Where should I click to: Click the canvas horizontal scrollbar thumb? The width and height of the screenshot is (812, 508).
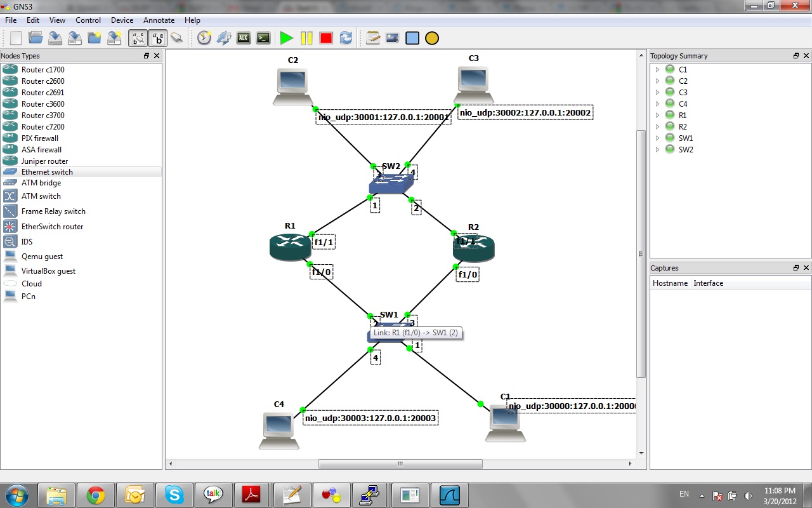[x=400, y=464]
